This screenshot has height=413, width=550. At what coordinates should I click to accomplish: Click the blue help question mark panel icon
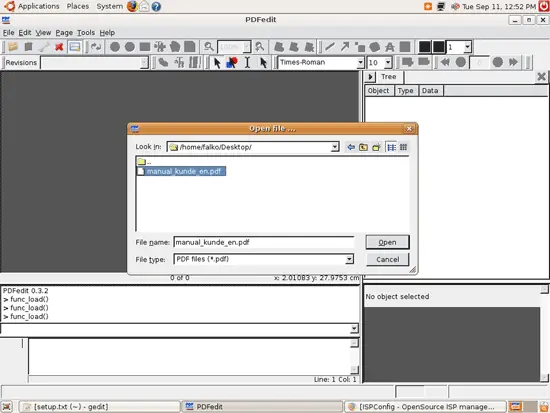pos(156,6)
